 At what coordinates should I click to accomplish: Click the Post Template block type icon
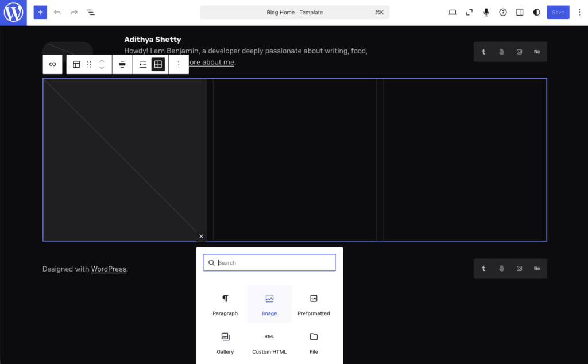pos(76,64)
